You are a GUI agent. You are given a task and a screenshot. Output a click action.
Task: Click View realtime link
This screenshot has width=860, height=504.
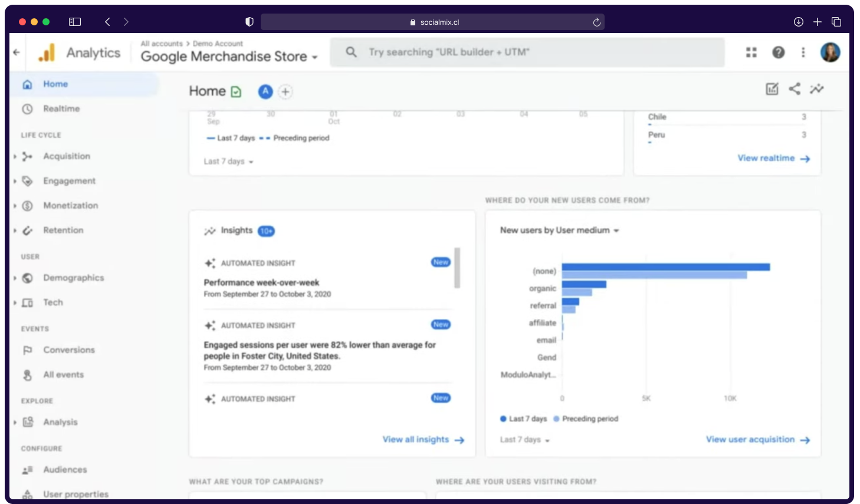(x=773, y=159)
